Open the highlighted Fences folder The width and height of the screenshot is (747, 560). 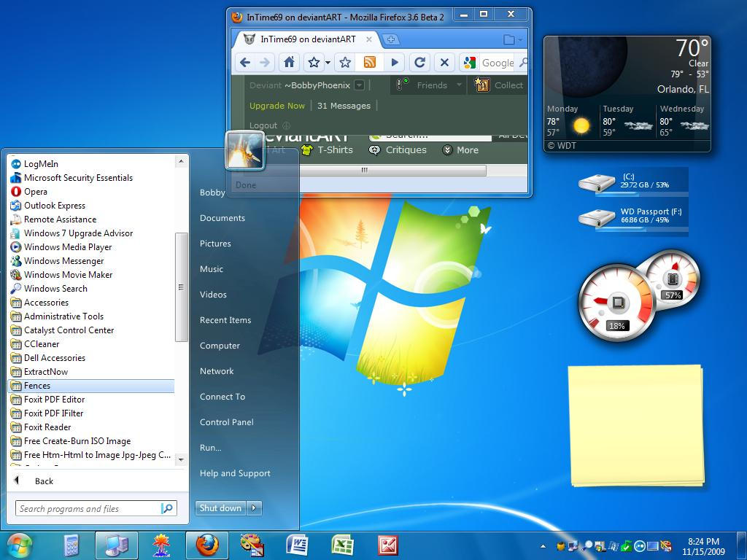91,386
